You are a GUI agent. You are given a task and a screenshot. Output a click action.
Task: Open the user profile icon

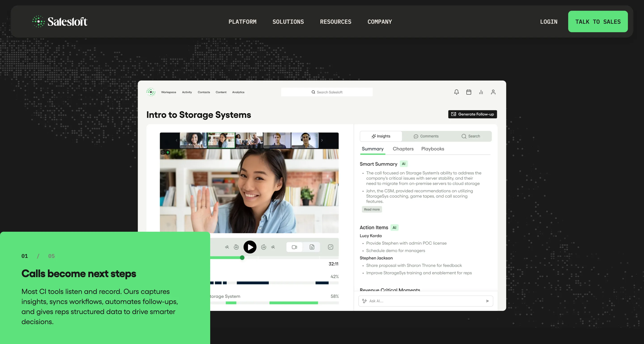click(x=493, y=92)
